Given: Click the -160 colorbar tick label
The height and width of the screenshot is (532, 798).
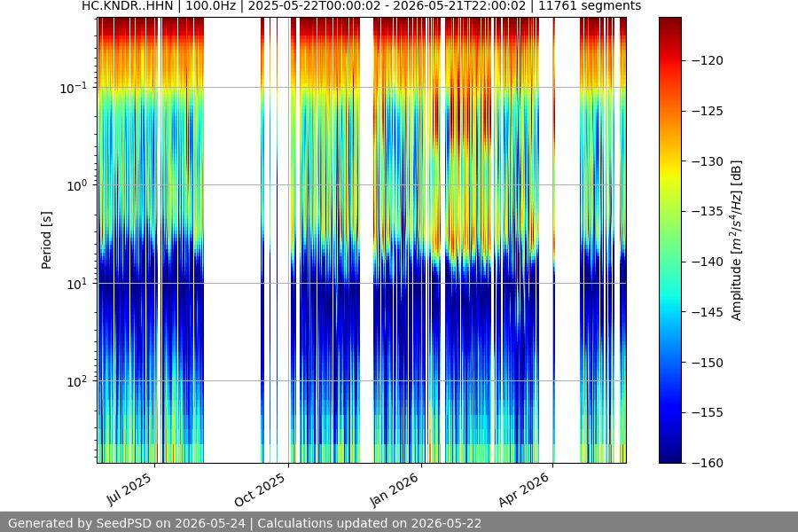Looking at the screenshot, I should pyautogui.click(x=708, y=463).
